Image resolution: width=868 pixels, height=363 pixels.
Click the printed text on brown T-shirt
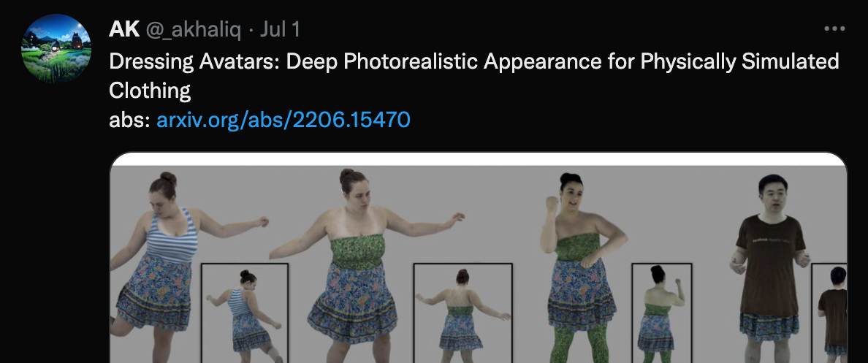coord(769,240)
